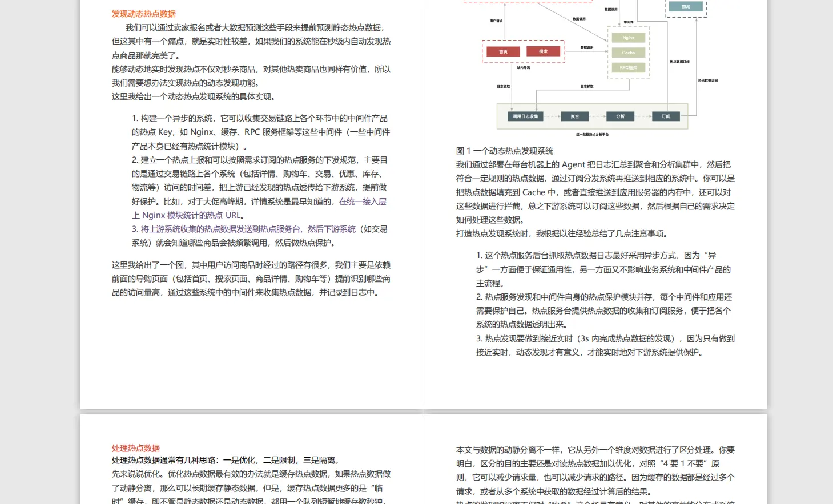Viewport: 833px width, 504px height.
Task: Select the RPC框架 node
Action: pyautogui.click(x=628, y=67)
